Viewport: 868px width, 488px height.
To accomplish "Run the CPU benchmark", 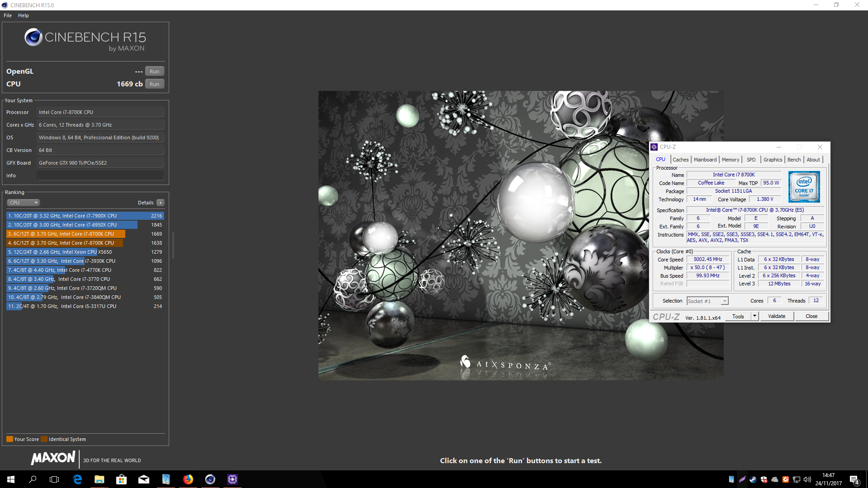I will click(x=154, y=84).
